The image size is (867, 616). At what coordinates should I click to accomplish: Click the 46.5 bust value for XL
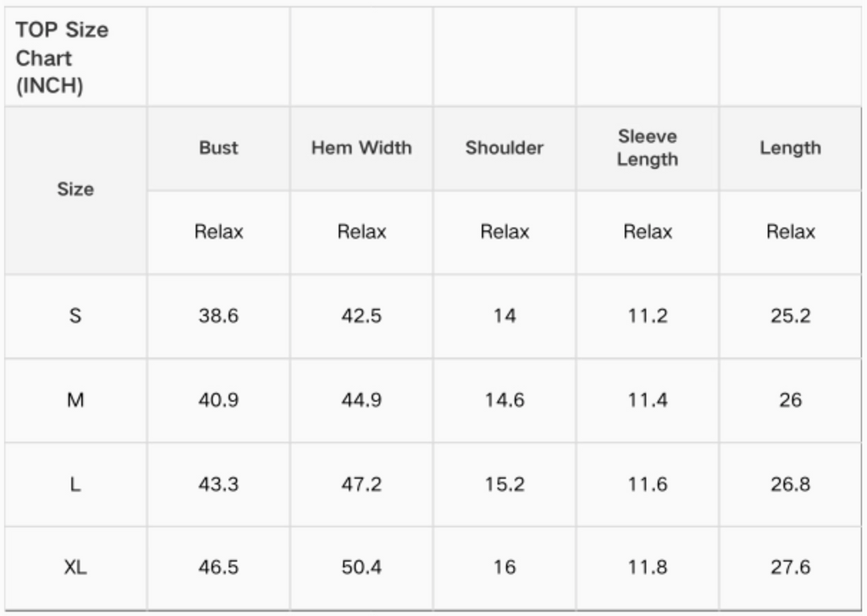click(x=218, y=567)
